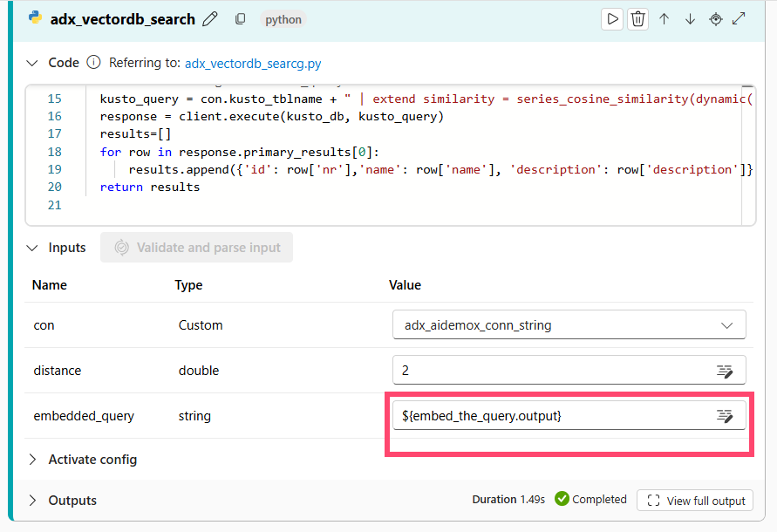The image size is (777, 532).
Task: Open editor icon for embedded_query value
Action: point(725,416)
